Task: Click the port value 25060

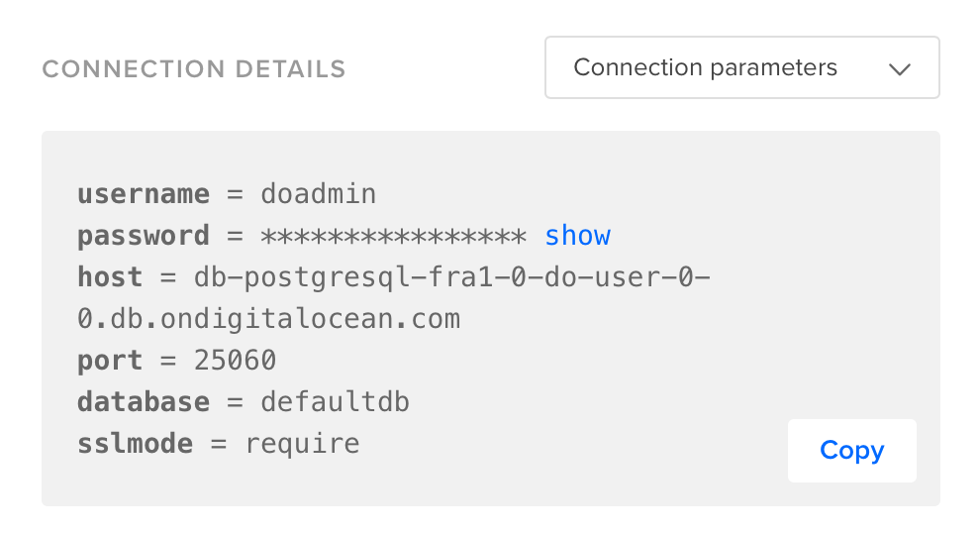Action: 235,361
